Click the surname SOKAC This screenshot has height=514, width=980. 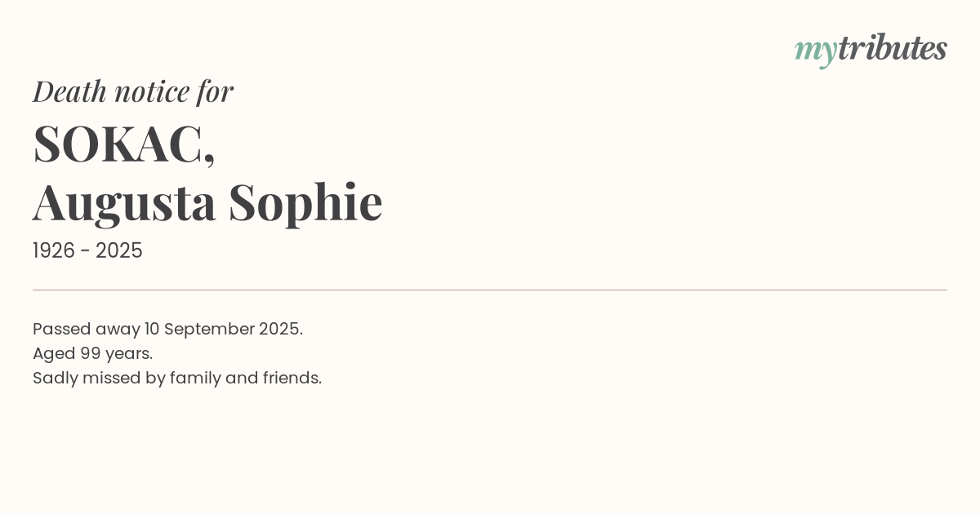click(x=119, y=144)
